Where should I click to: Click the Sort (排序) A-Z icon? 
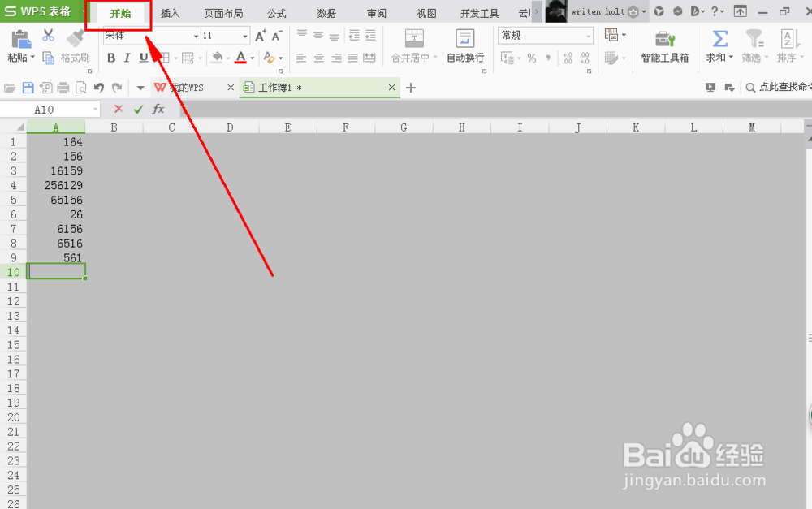790,39
